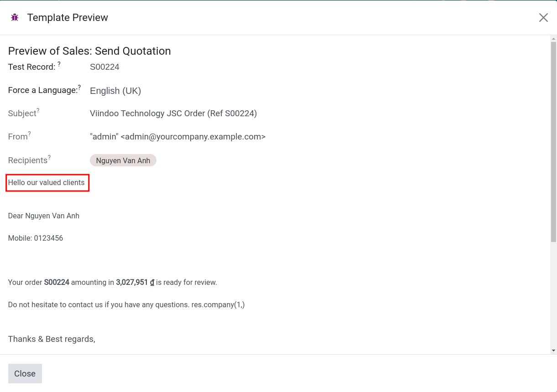The image size is (557, 392).
Task: Click the help mark next to Subject
Action: (38, 111)
